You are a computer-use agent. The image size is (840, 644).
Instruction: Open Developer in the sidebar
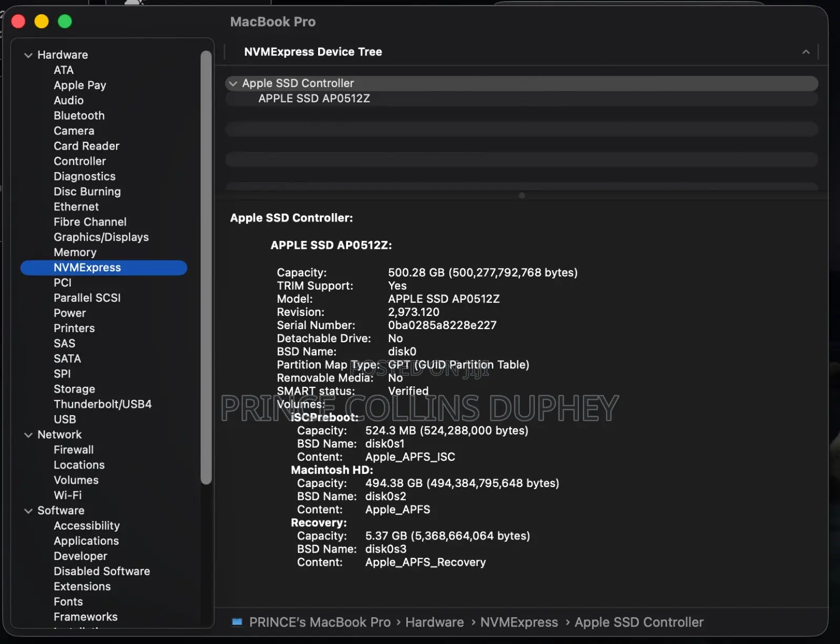(80, 557)
